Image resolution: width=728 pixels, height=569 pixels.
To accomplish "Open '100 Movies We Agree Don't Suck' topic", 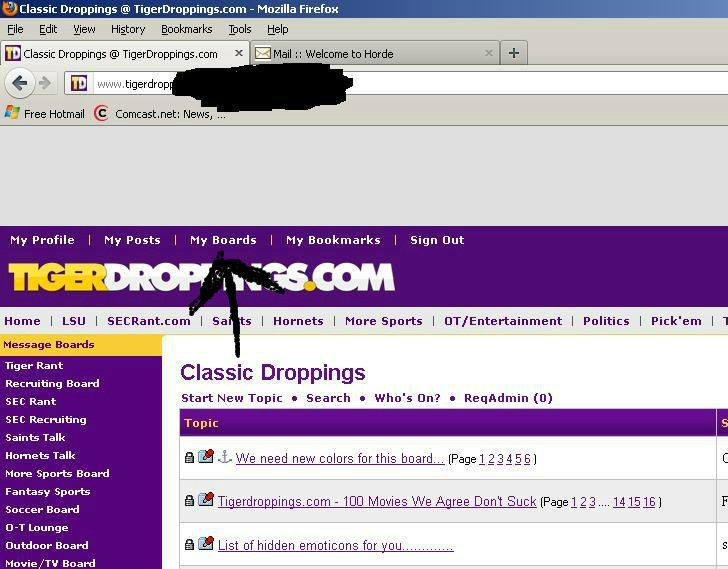I will click(x=377, y=501).
